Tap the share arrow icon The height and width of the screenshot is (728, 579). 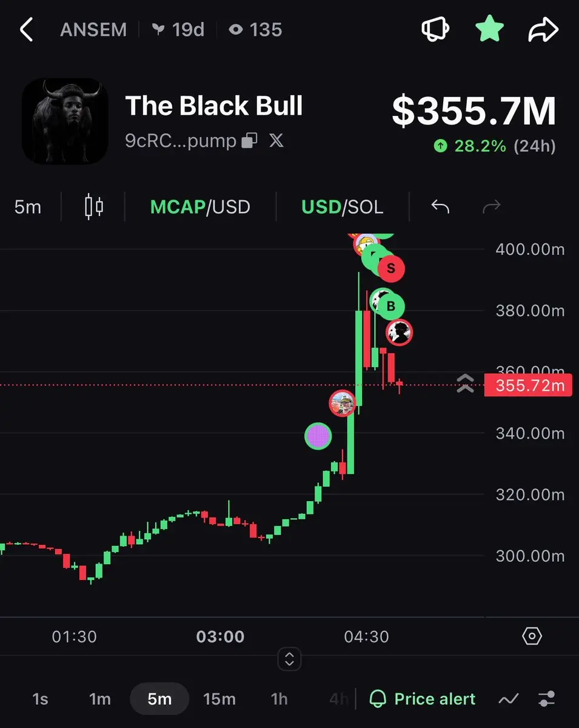tap(542, 29)
